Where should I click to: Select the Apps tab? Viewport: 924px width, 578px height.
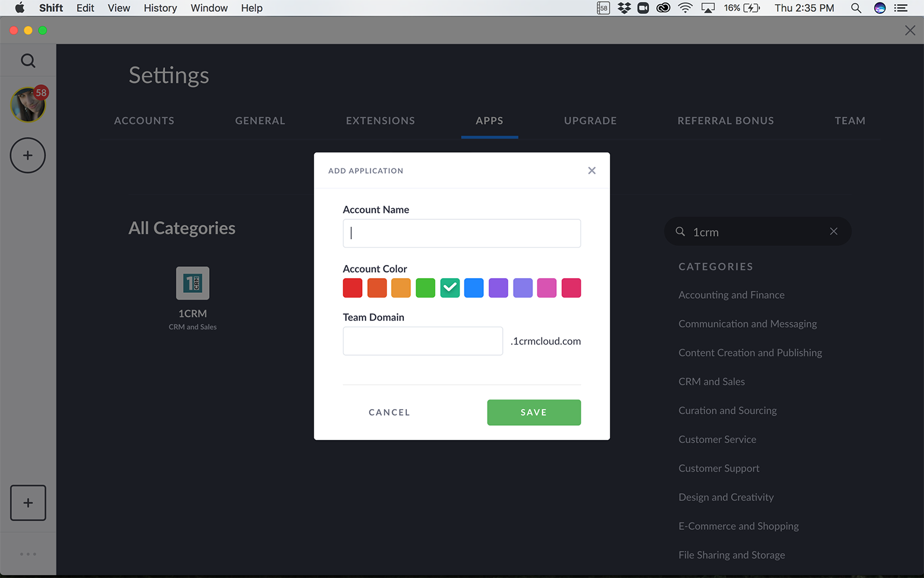489,120
